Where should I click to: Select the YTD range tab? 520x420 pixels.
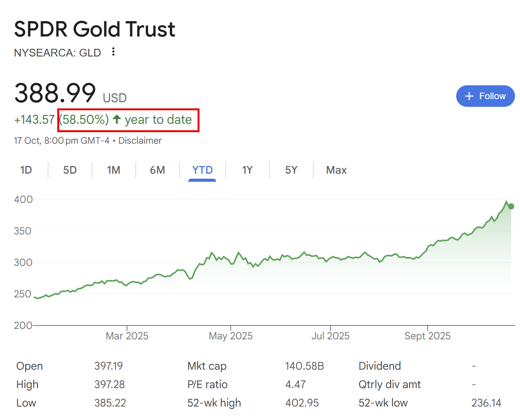click(x=202, y=170)
